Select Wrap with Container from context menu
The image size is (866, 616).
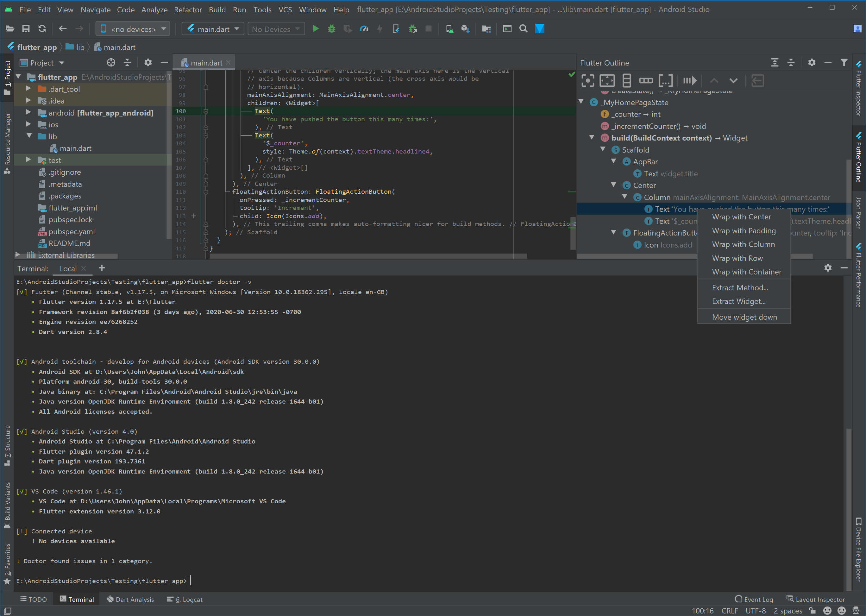pos(744,272)
